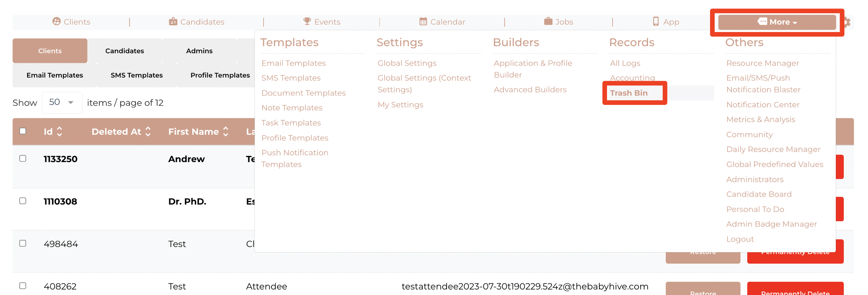Sort by First Name column arrows
Screen dimensions: 868x295
tap(226, 131)
